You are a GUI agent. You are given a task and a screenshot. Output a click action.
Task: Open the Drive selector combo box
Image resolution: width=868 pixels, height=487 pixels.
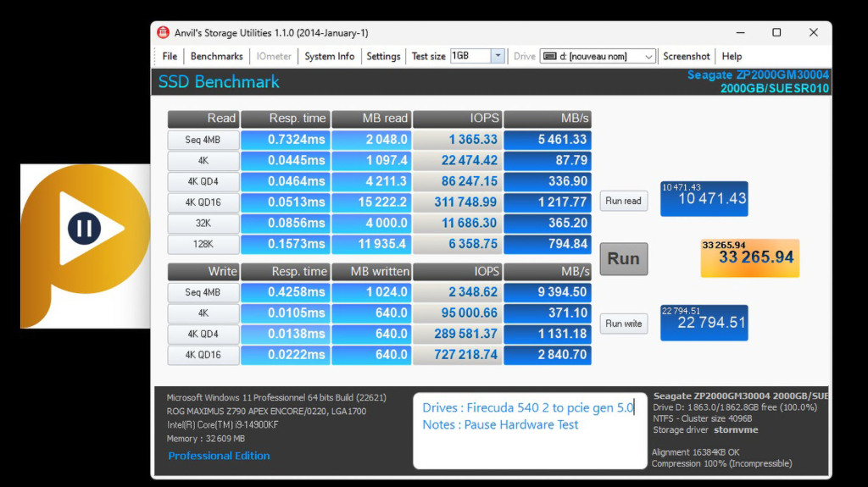tap(598, 56)
